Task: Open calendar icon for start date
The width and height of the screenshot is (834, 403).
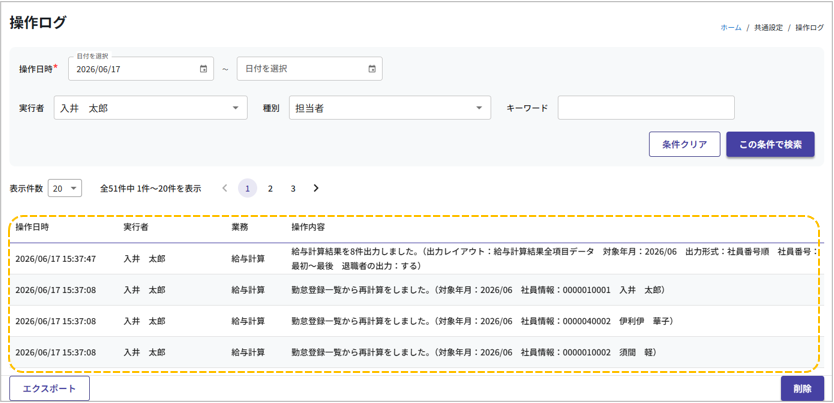Action: coord(203,69)
